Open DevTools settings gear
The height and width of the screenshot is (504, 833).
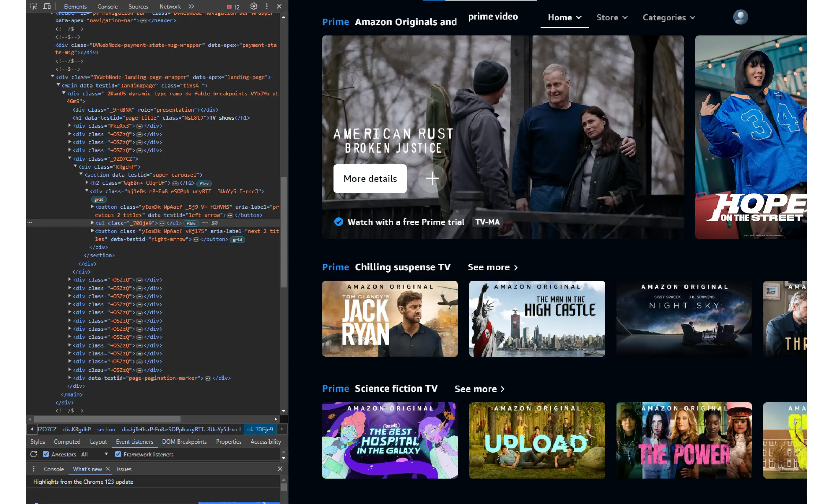coord(253,6)
